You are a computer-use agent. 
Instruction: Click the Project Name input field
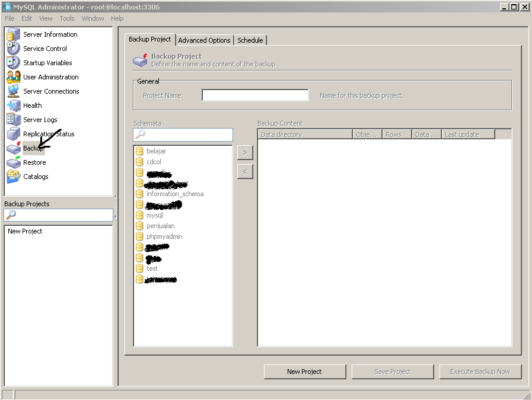[255, 95]
